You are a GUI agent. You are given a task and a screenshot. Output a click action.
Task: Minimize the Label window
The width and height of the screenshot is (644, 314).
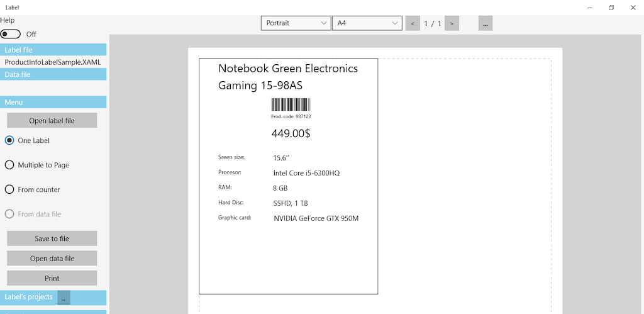click(x=589, y=8)
